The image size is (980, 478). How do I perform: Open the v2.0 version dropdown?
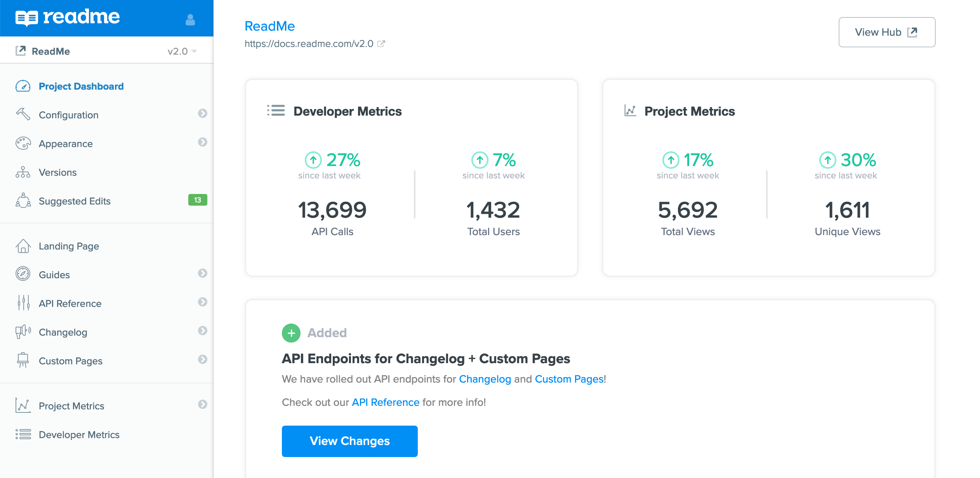[182, 51]
